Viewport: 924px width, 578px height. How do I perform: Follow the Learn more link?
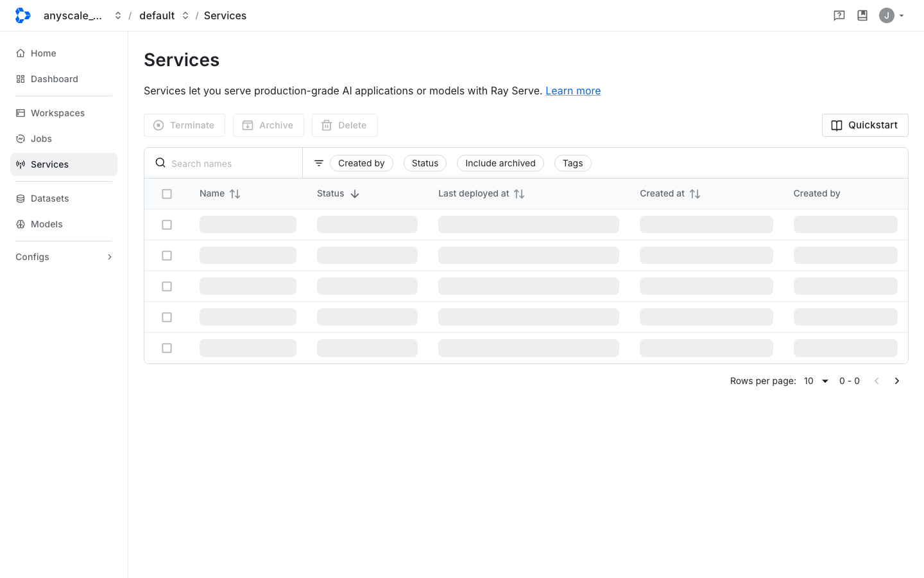point(573,91)
